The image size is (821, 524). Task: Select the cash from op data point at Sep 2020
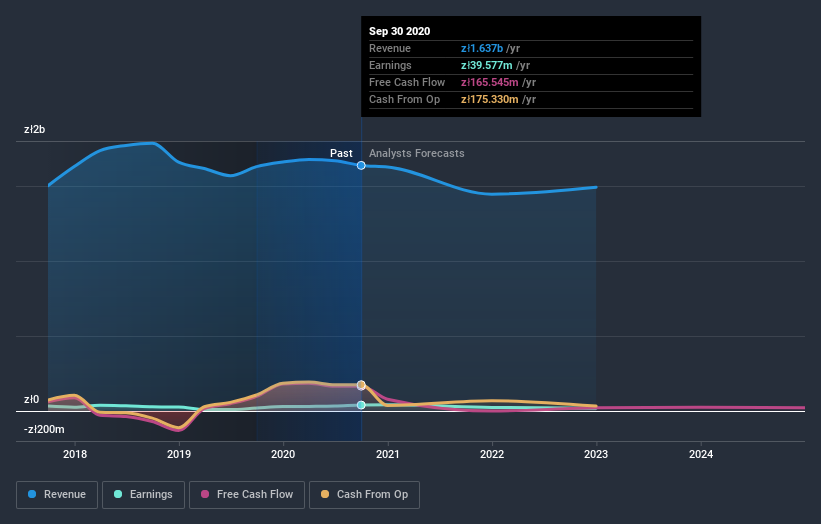tap(361, 385)
